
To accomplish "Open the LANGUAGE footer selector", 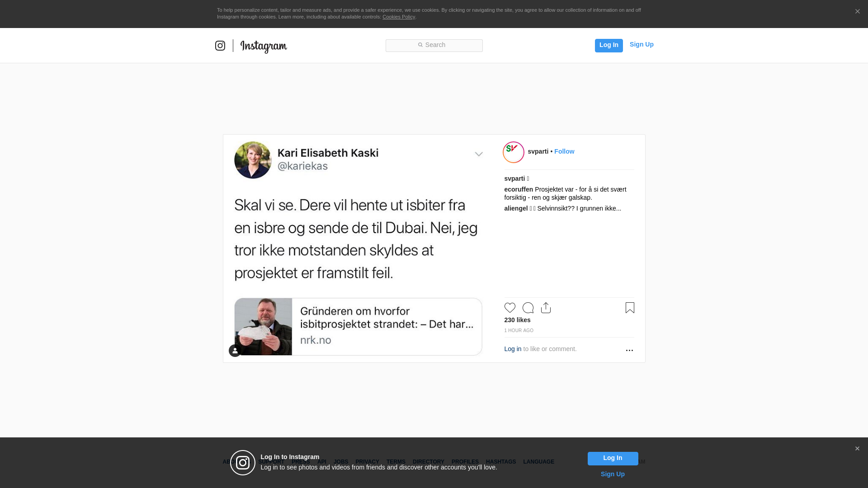I will click(x=538, y=462).
